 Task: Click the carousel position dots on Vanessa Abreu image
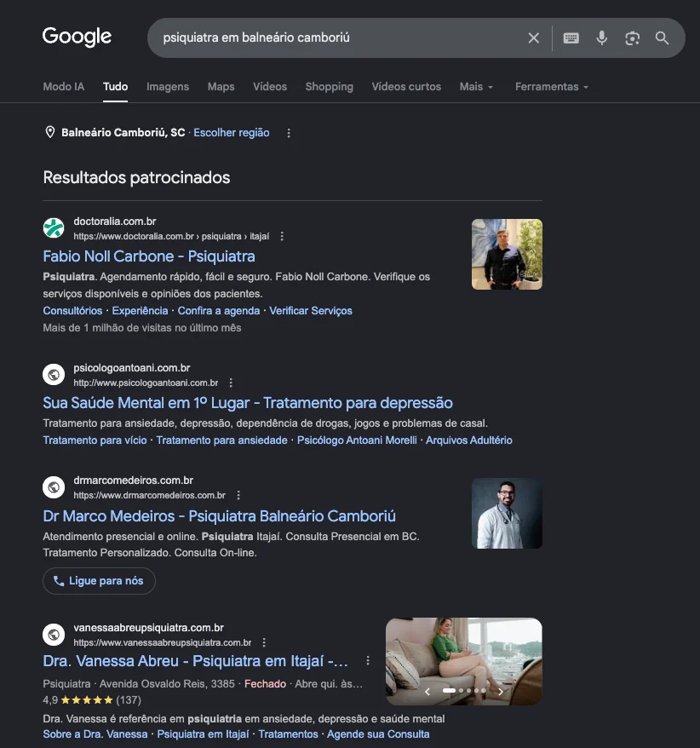point(464,690)
